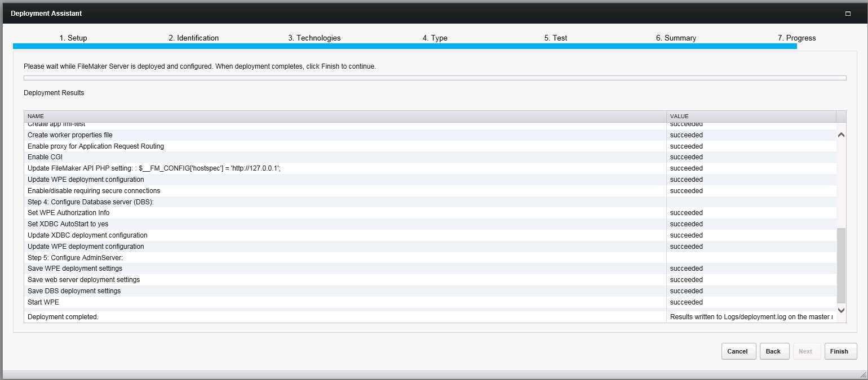Click 'succeeded' value for Enable CGI
The width and height of the screenshot is (868, 380).
point(686,157)
